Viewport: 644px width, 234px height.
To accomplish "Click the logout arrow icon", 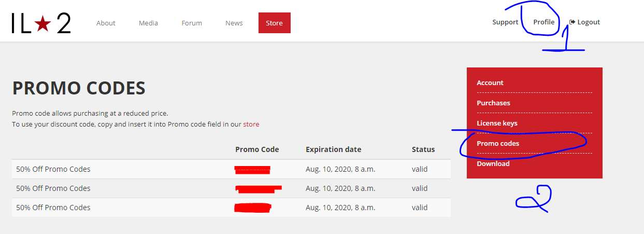I will pos(572,22).
